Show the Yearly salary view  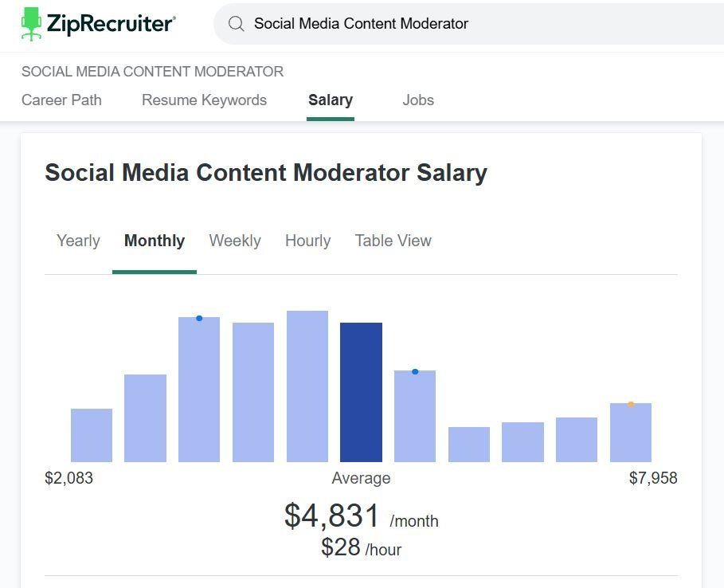pos(78,241)
